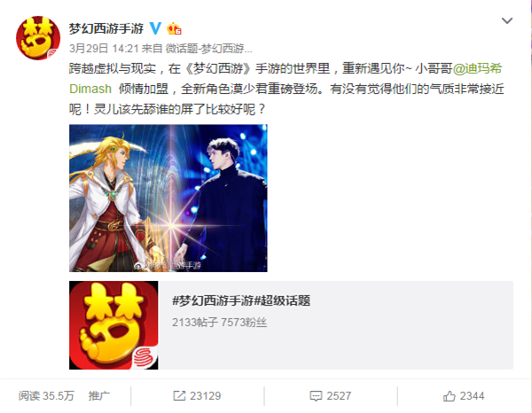Click the crown membership badge icon
The image size is (532, 413).
click(174, 28)
